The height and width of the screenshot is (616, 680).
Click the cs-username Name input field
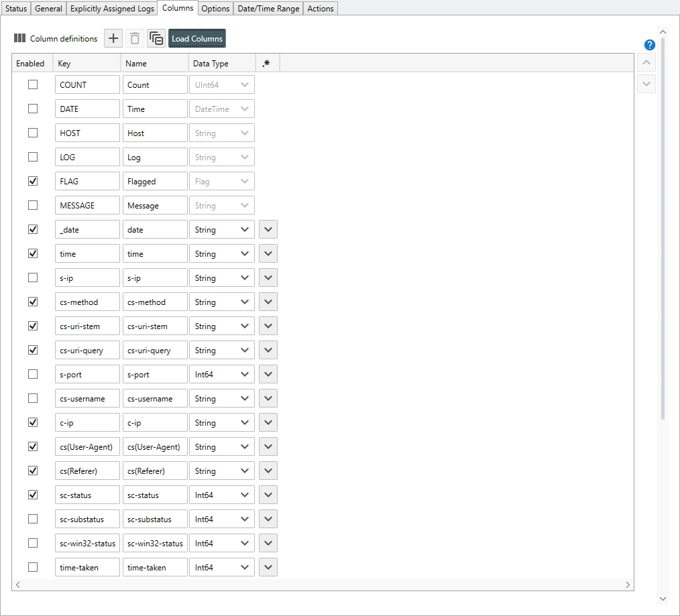[155, 399]
